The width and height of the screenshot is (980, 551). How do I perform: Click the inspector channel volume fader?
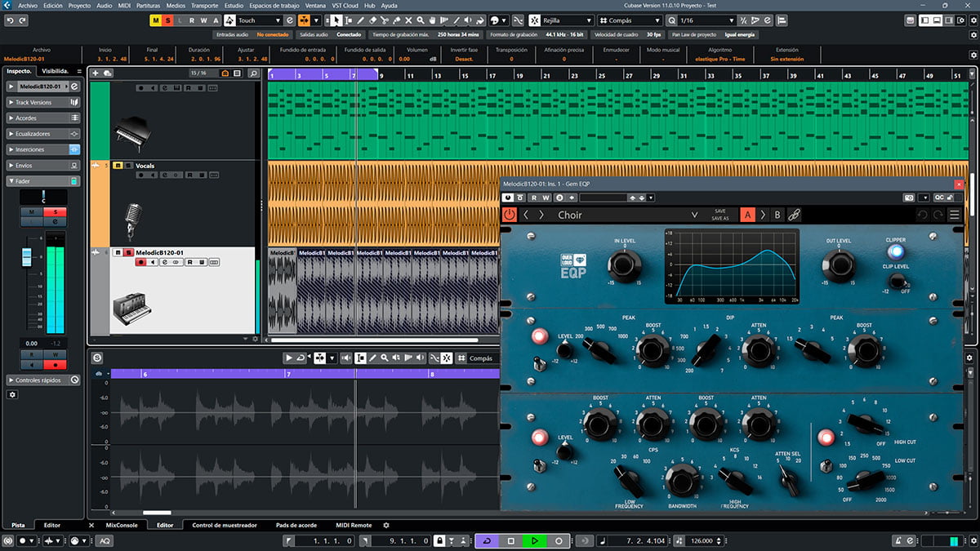pyautogui.click(x=26, y=257)
